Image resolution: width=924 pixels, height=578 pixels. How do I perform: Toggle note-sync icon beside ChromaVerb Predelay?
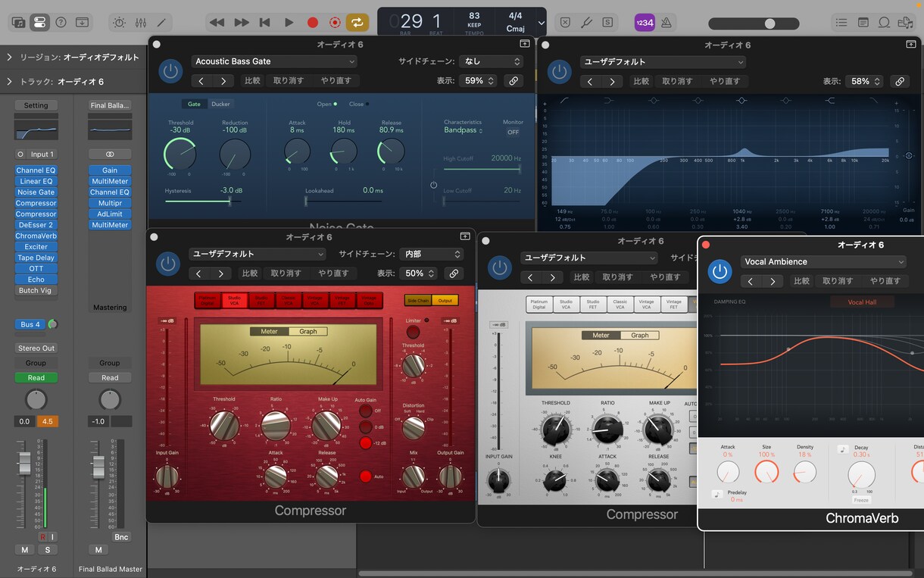click(x=716, y=494)
